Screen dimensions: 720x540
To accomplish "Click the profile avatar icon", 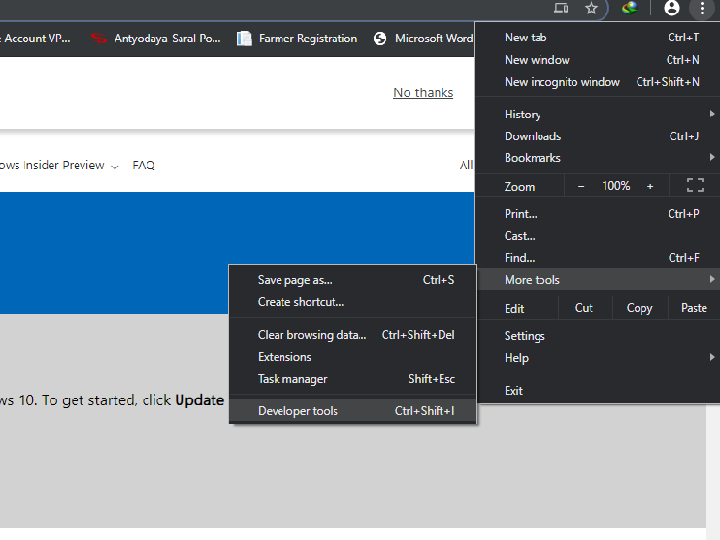I will (672, 8).
